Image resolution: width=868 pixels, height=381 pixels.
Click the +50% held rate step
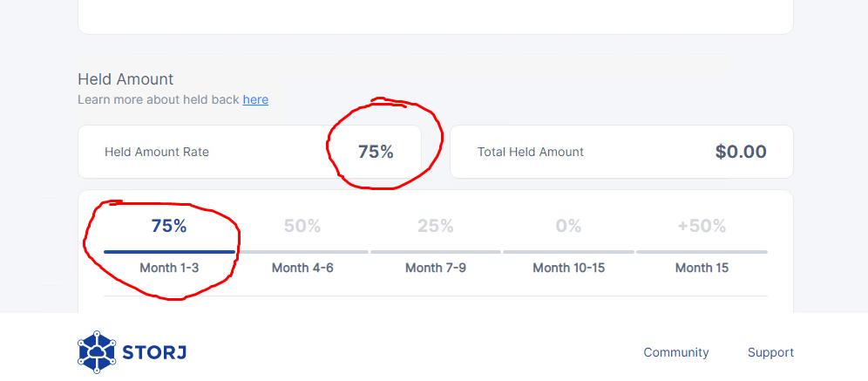702,226
